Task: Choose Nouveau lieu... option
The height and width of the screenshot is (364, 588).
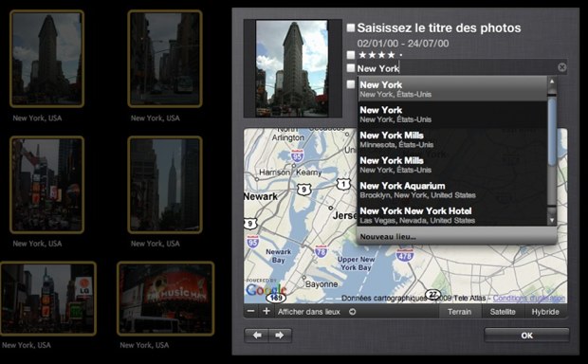Action: [457, 237]
